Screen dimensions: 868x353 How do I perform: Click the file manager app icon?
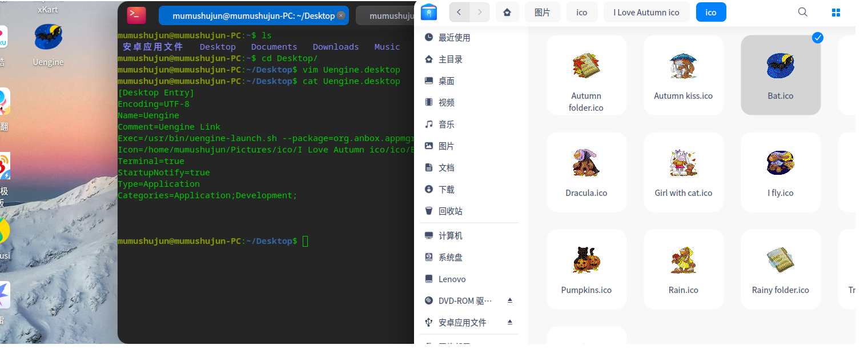(x=429, y=12)
